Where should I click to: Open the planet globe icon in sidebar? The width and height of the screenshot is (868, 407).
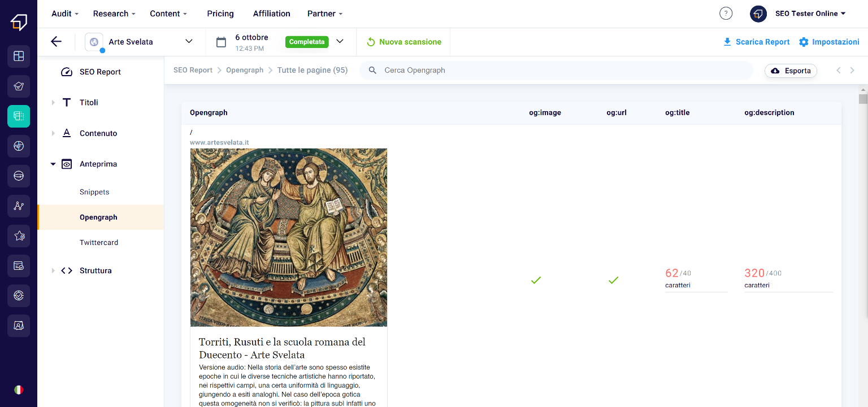19,176
